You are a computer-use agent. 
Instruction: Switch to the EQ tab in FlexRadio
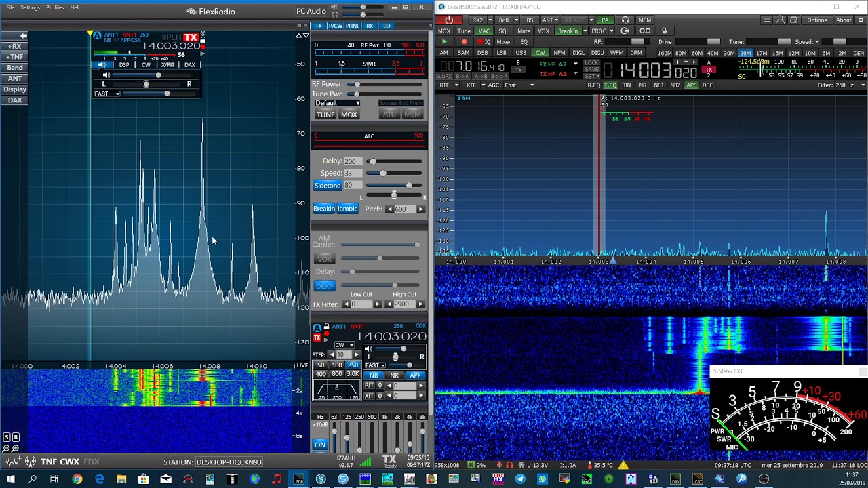(387, 26)
